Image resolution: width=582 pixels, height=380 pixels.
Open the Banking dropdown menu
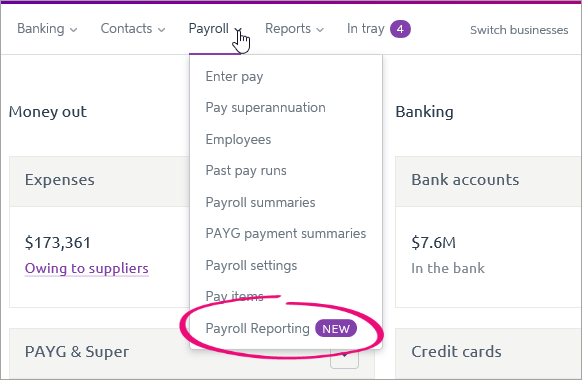click(x=47, y=29)
